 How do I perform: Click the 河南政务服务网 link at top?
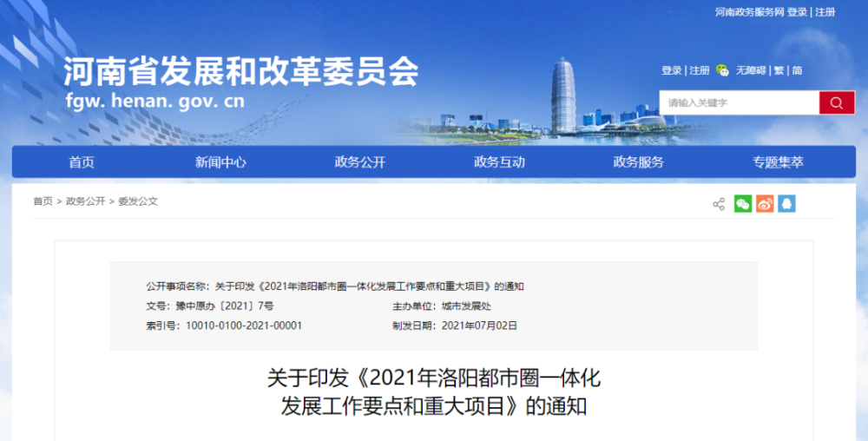point(750,12)
